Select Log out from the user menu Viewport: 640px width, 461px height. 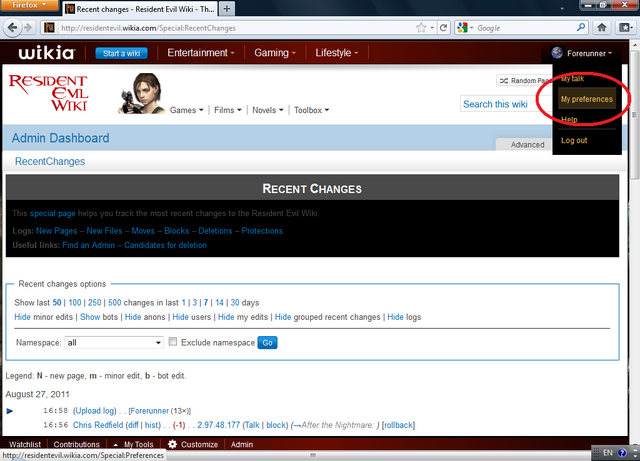(x=574, y=140)
